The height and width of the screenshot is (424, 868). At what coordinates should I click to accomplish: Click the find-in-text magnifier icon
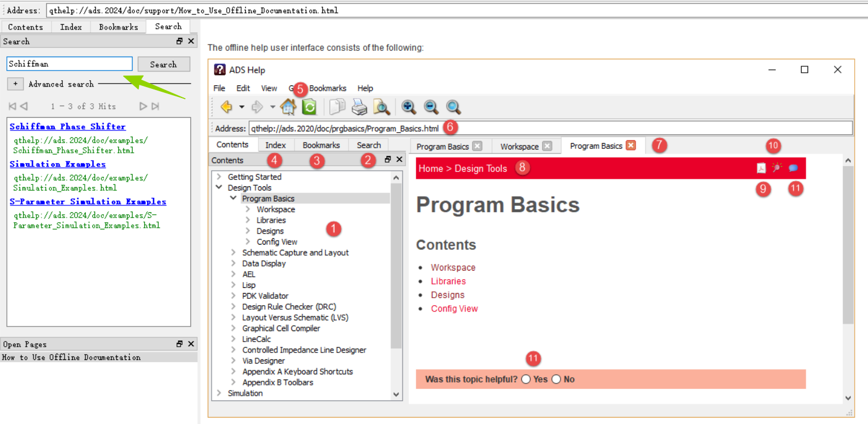pos(381,107)
